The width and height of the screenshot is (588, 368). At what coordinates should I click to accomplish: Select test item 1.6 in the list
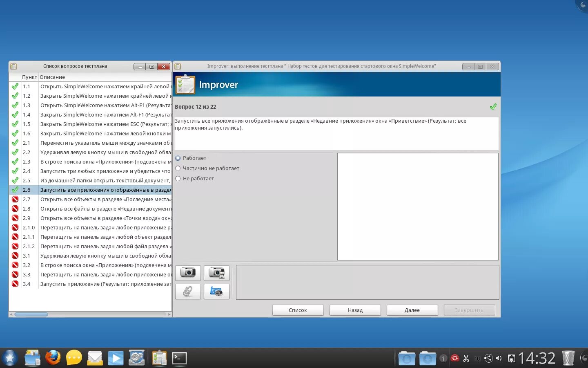[90, 134]
